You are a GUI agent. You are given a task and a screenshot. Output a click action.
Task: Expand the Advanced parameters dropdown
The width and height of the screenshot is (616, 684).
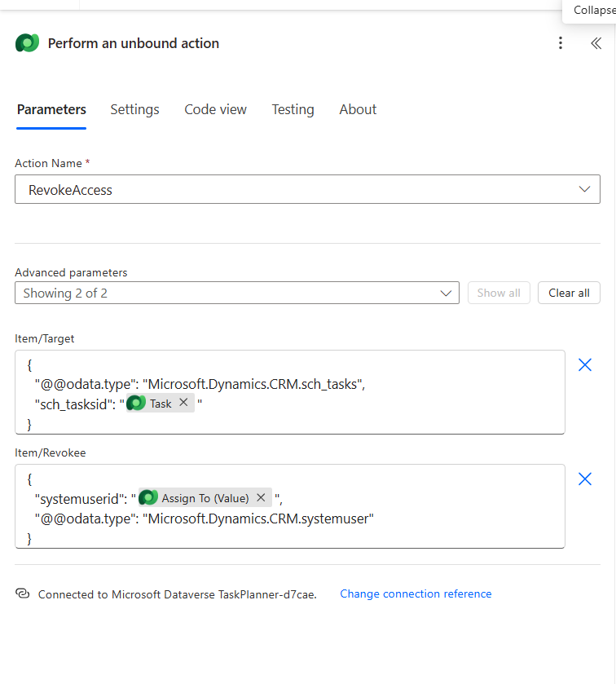[x=236, y=293]
